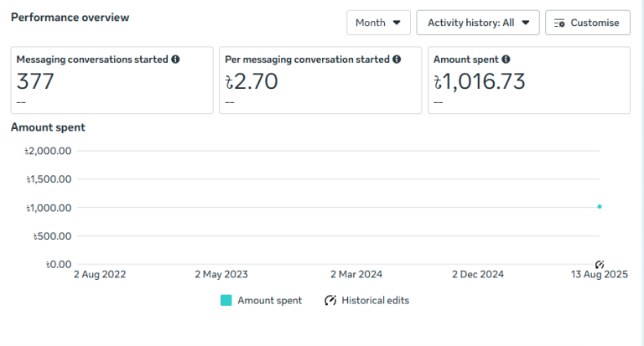Click the Historical edits legend icon
The width and height of the screenshot is (644, 346).
click(x=330, y=300)
